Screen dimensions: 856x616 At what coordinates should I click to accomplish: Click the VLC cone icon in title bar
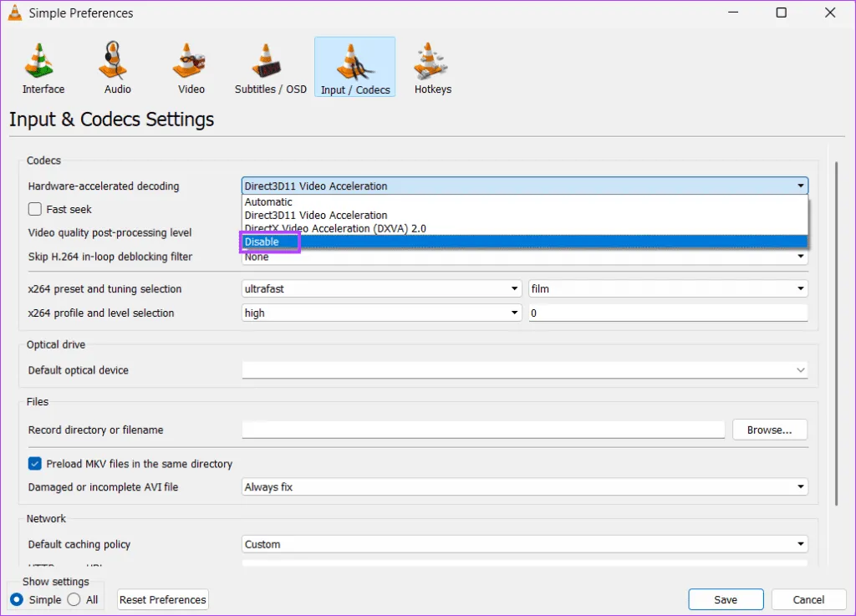coord(14,13)
